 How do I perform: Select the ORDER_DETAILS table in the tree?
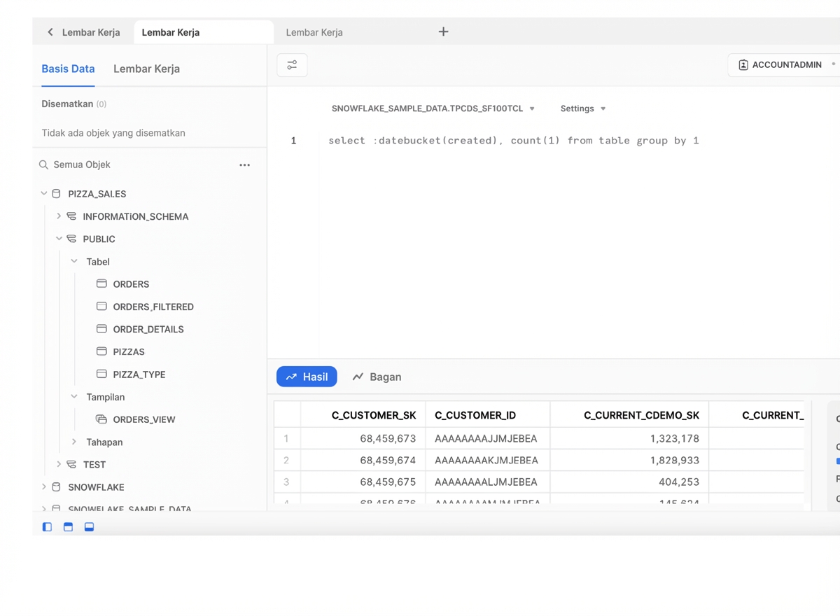tap(148, 329)
